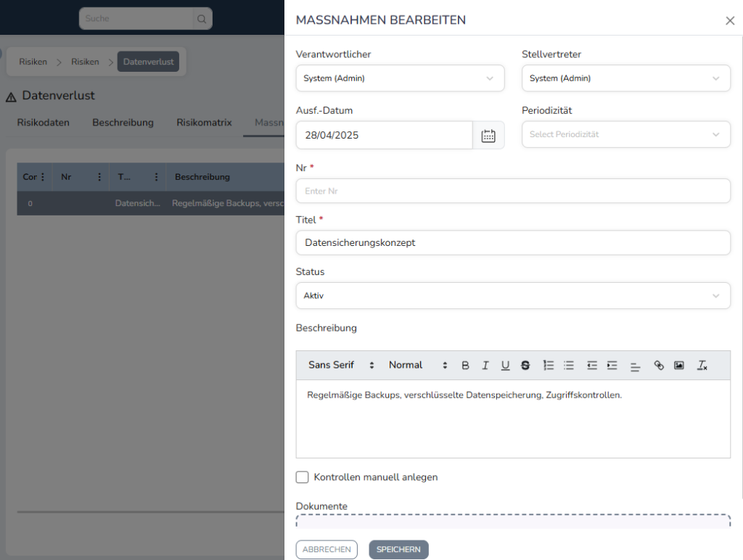Clear text formatting in the editor
Screen dimensions: 743x560
tap(702, 366)
